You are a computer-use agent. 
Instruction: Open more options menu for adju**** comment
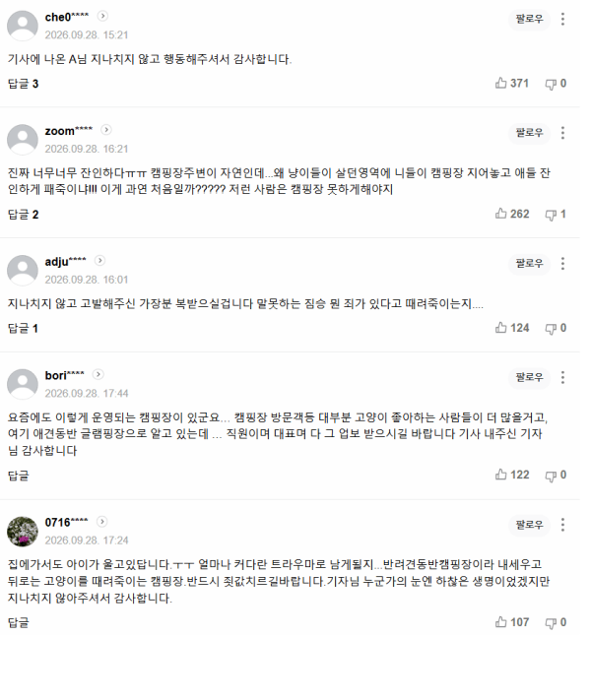pos(562,264)
